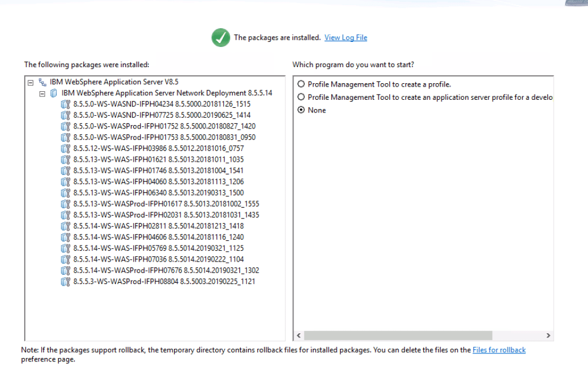Collapse the IBM WebSphere Application Server V8.5 node
The width and height of the screenshot is (588, 366).
pos(31,82)
